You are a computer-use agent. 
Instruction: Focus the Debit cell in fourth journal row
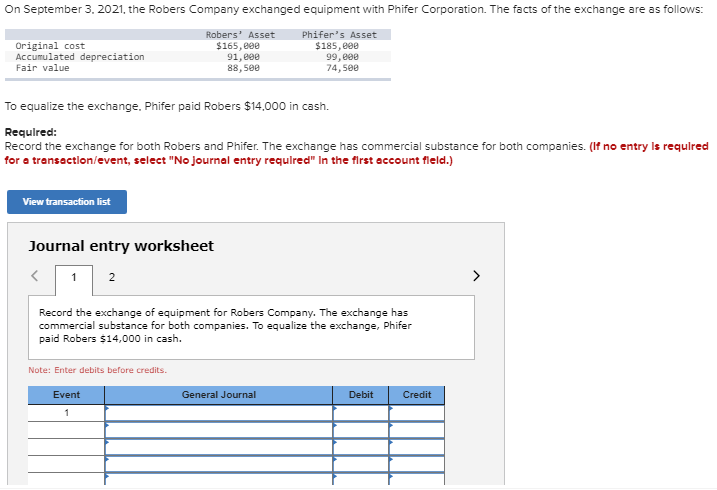point(361,463)
